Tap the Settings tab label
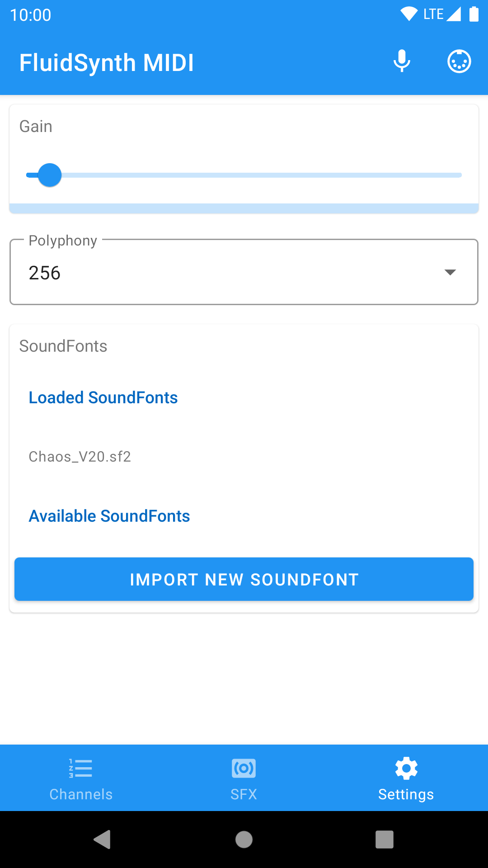 click(406, 794)
